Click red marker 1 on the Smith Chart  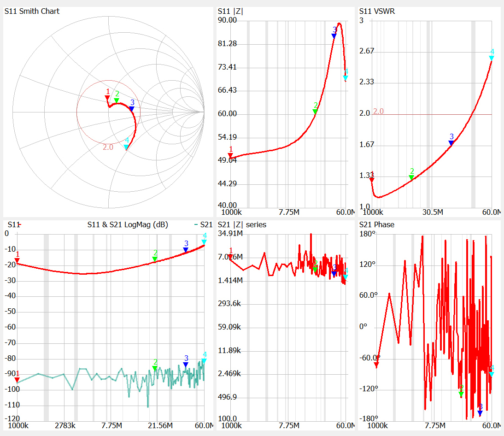[x=107, y=97]
